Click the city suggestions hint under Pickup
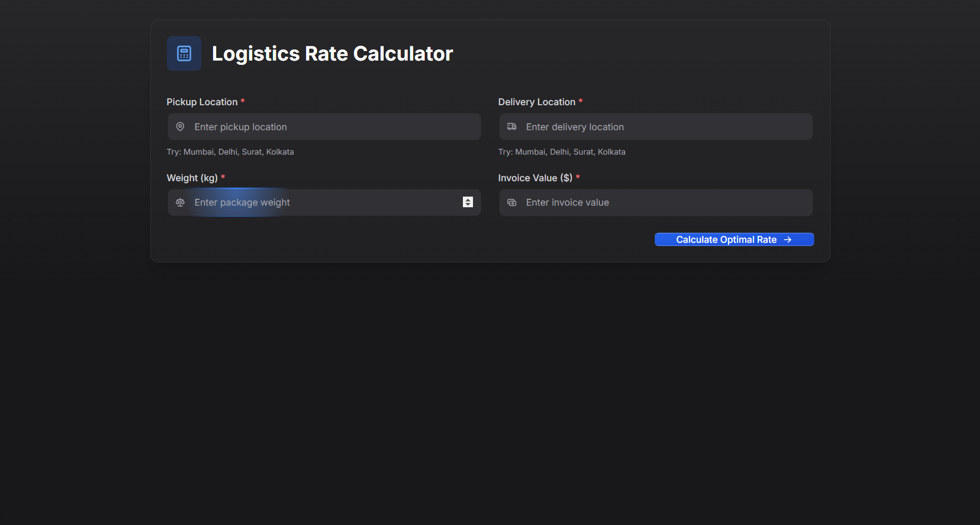 (x=230, y=152)
